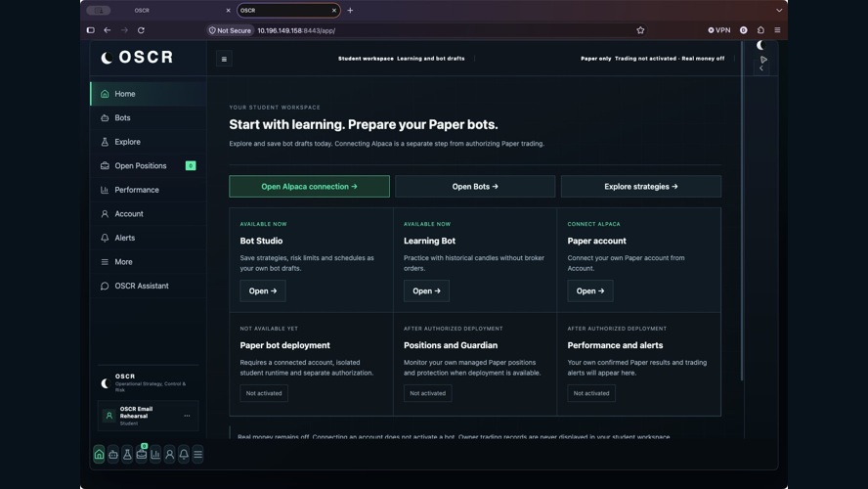Launch OSCR Assistant from the sidebar
868x489 pixels.
coord(149,286)
